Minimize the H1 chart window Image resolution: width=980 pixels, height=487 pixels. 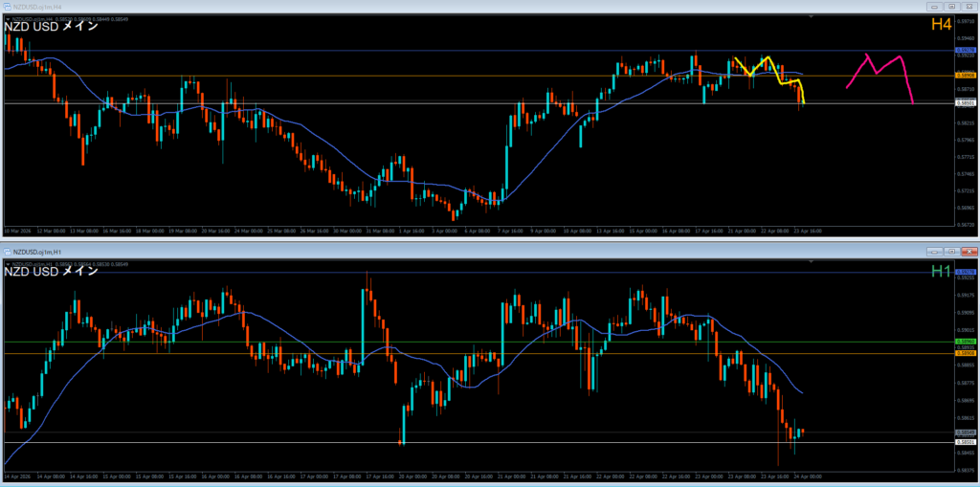coord(934,252)
